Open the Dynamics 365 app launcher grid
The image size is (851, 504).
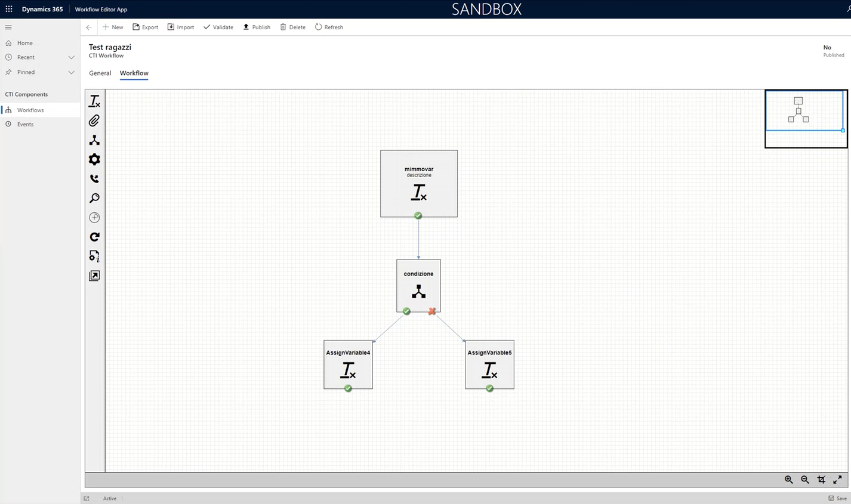click(x=9, y=9)
